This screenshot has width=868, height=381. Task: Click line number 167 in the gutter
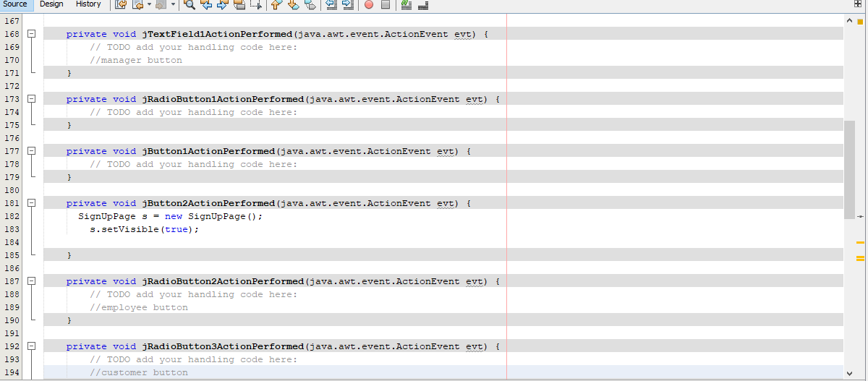[x=12, y=21]
